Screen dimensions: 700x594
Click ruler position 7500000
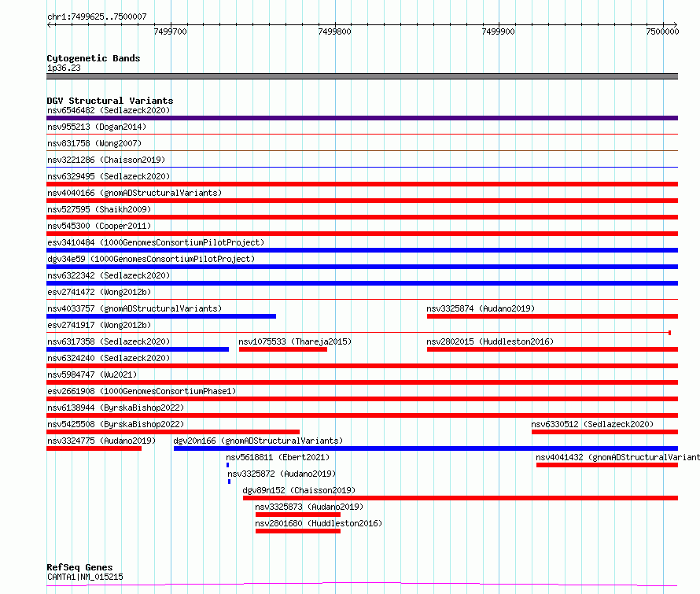click(662, 31)
